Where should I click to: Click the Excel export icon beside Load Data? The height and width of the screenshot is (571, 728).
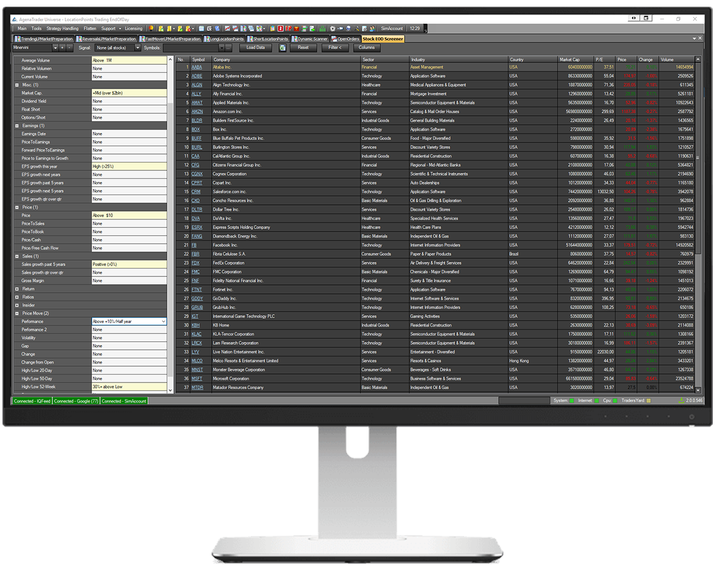283,47
